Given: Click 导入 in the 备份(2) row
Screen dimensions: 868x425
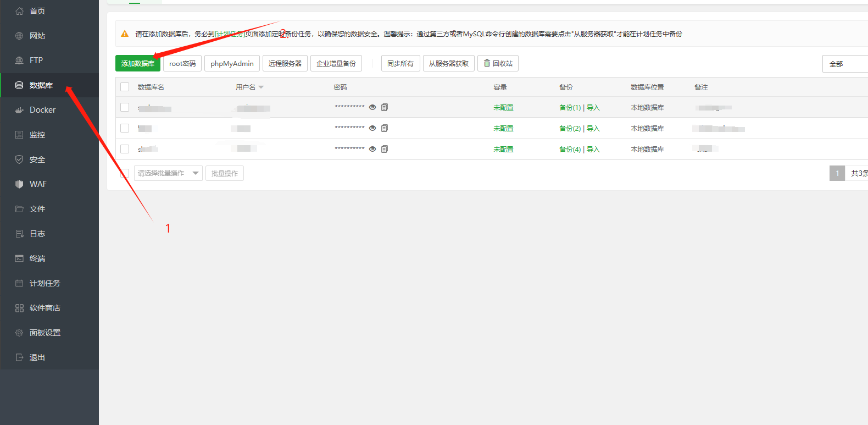Looking at the screenshot, I should [x=593, y=128].
